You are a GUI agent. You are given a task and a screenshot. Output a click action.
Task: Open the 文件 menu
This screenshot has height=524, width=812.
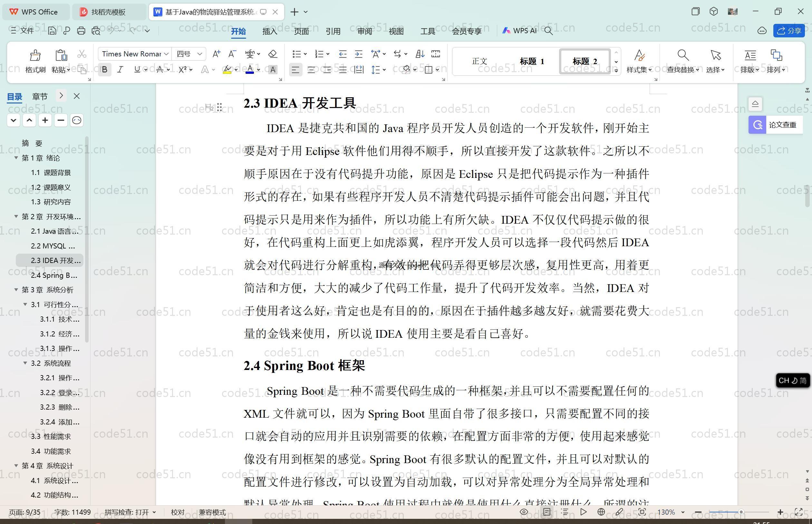point(23,31)
